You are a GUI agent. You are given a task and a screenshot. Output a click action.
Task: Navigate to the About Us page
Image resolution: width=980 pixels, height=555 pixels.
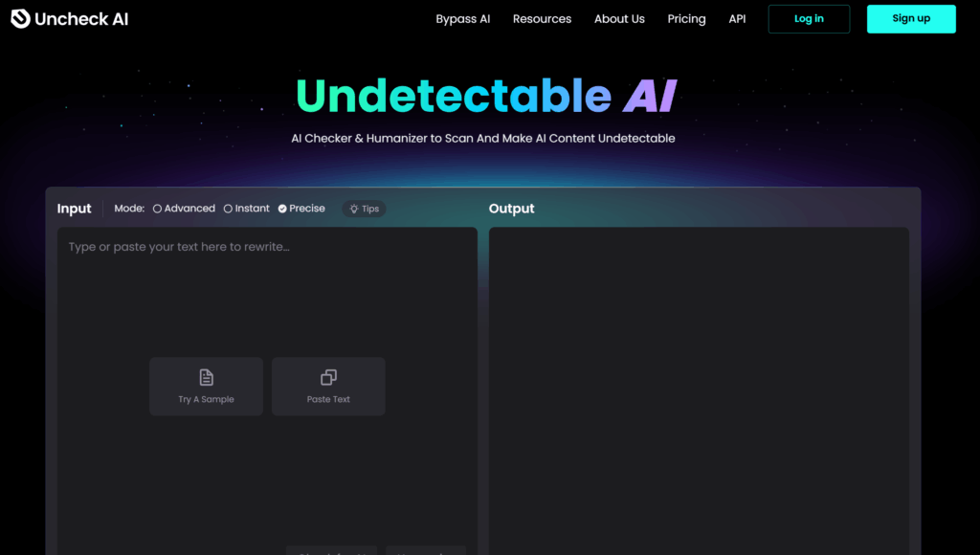(x=619, y=18)
